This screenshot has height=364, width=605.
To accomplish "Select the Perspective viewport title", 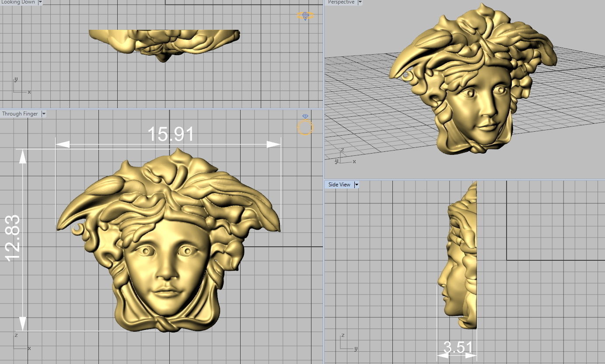I will coord(341,2).
